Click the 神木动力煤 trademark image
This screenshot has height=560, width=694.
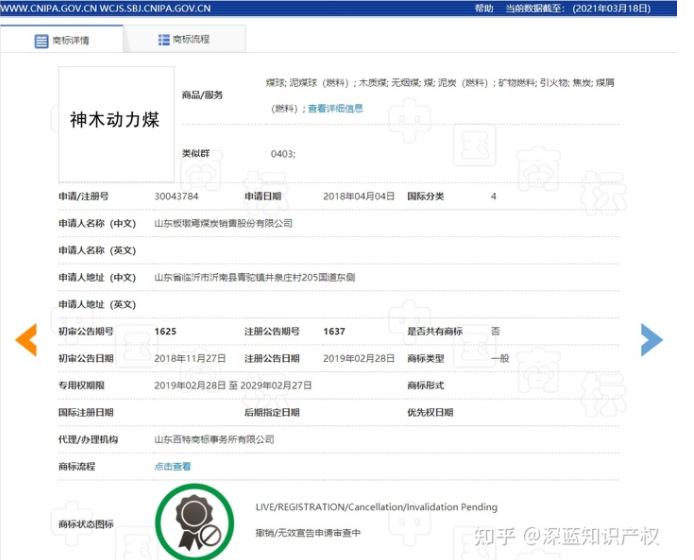click(x=115, y=120)
